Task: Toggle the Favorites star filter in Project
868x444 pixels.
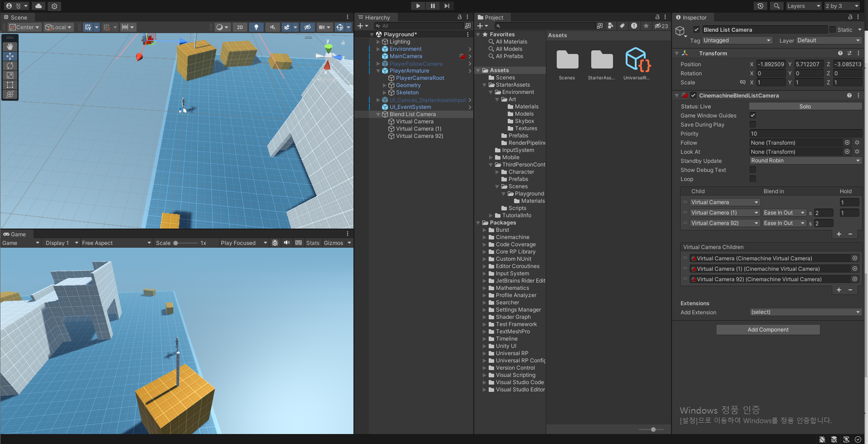Action: click(x=646, y=26)
